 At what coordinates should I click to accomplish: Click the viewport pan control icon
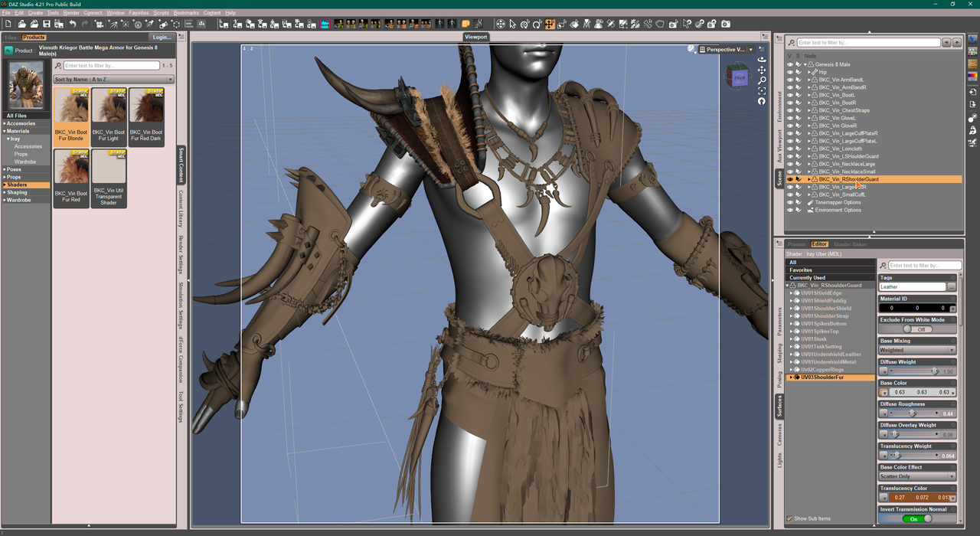click(x=762, y=70)
